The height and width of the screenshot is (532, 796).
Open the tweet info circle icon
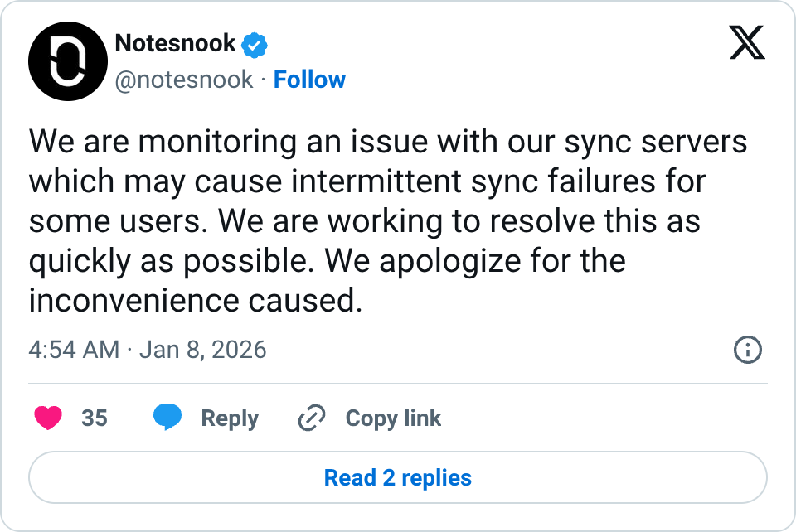[x=748, y=351]
